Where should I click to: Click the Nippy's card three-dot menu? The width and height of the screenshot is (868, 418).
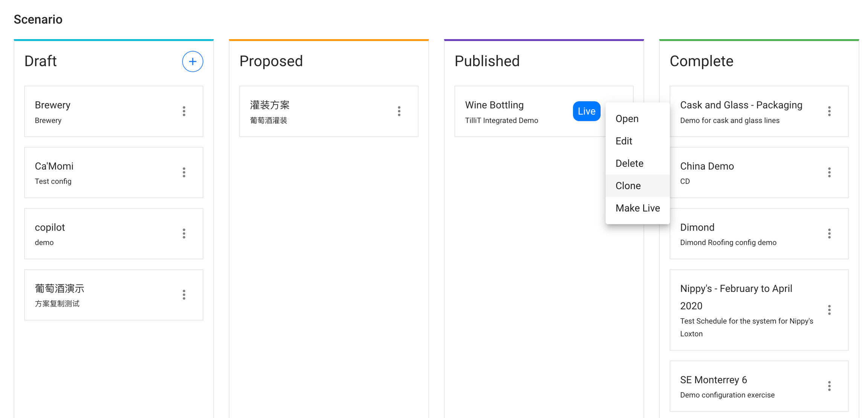coord(829,310)
